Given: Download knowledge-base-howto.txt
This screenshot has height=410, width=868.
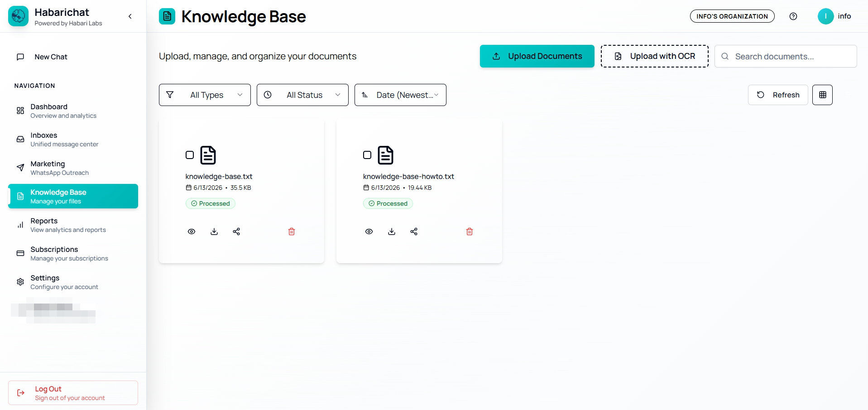Looking at the screenshot, I should tap(392, 232).
